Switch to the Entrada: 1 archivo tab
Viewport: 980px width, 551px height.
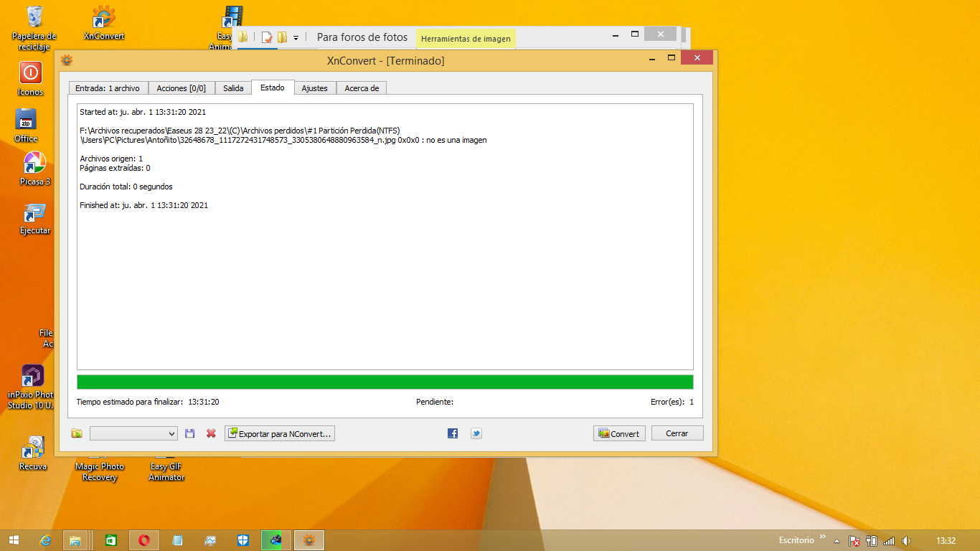(108, 88)
